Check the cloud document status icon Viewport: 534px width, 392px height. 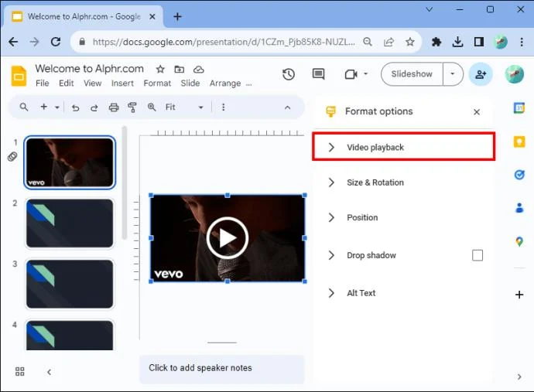199,70
